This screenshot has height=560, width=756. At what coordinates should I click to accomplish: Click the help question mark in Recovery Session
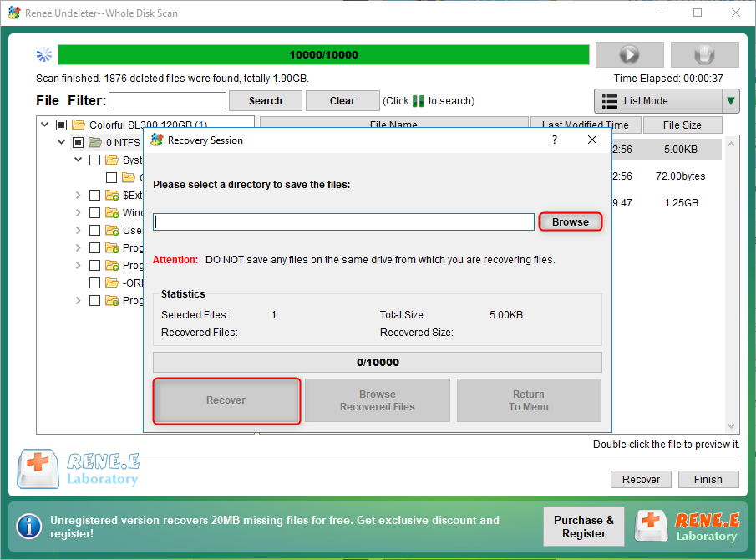(555, 140)
